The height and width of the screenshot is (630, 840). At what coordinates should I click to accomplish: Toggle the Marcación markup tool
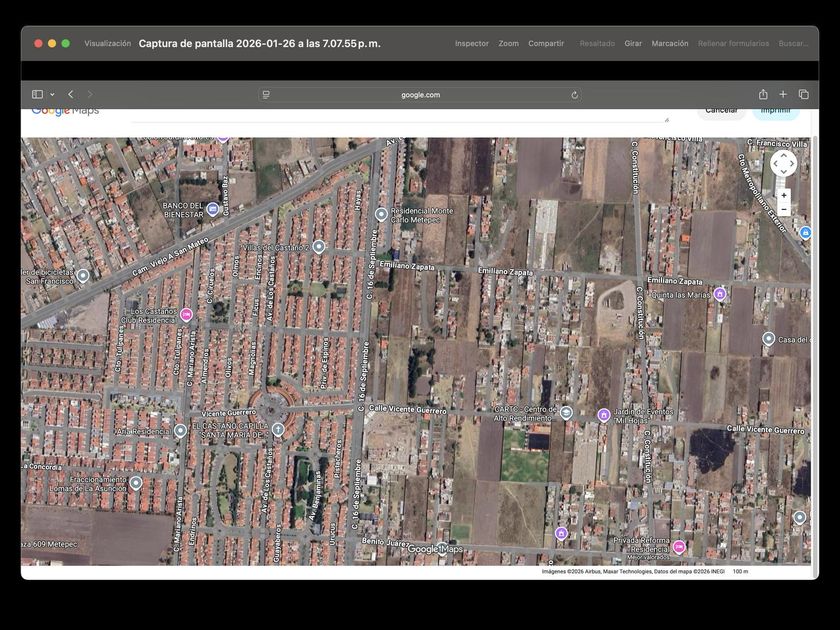(669, 44)
